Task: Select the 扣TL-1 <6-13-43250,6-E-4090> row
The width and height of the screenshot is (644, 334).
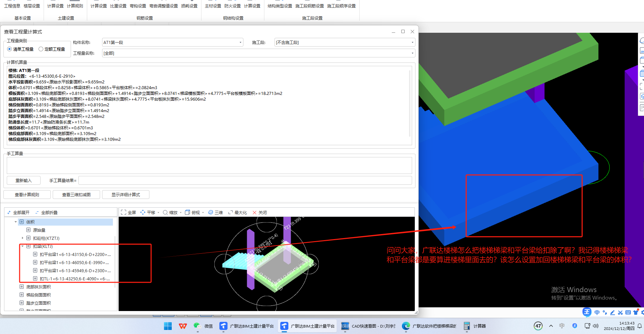Action: coord(75,279)
